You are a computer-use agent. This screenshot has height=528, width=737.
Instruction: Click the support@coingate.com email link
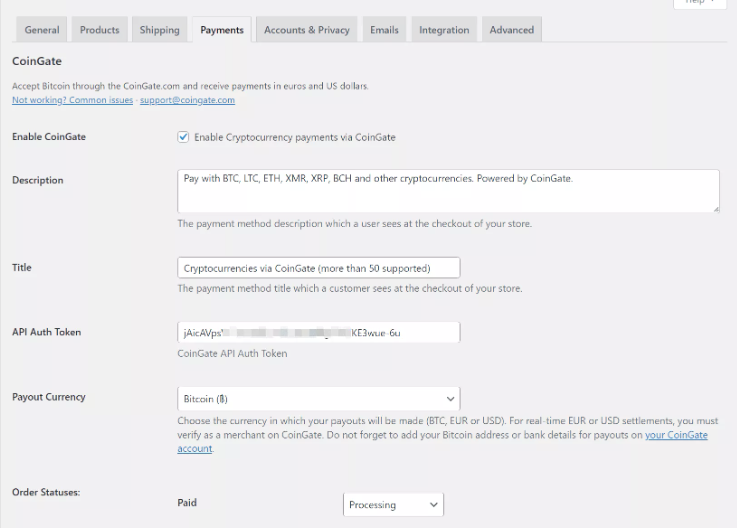[187, 100]
